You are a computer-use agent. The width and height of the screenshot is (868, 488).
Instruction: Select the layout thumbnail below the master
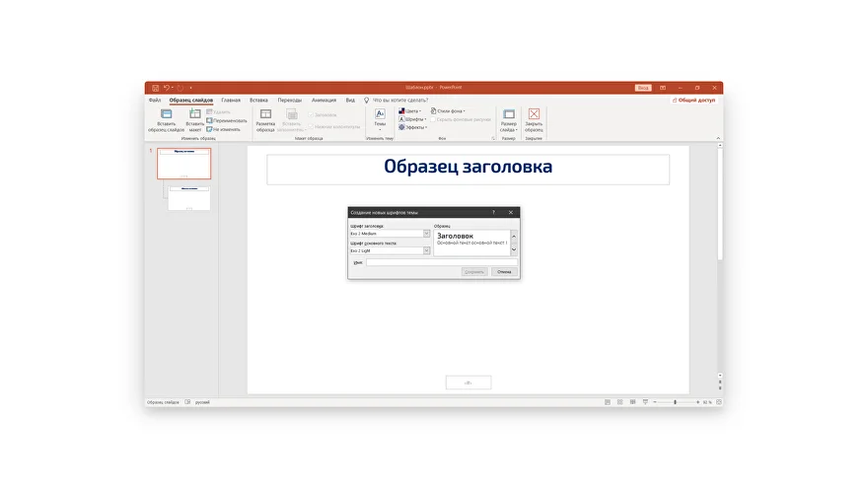(188, 198)
